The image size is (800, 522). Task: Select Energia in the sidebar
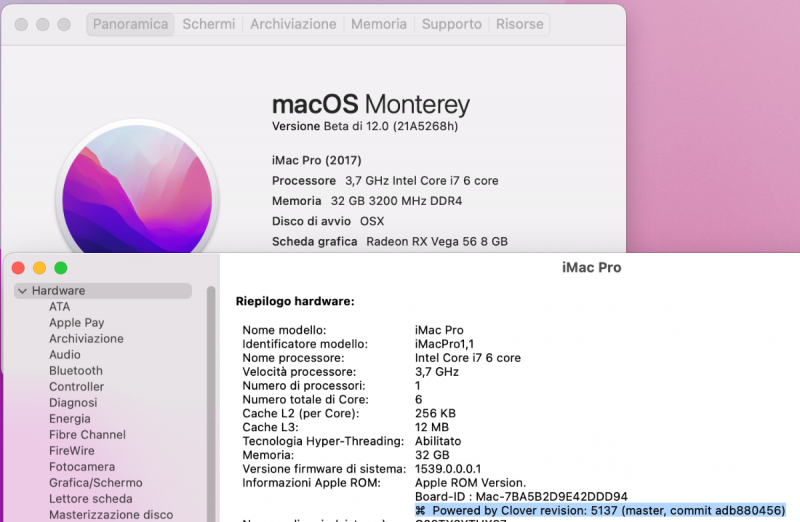[70, 419]
